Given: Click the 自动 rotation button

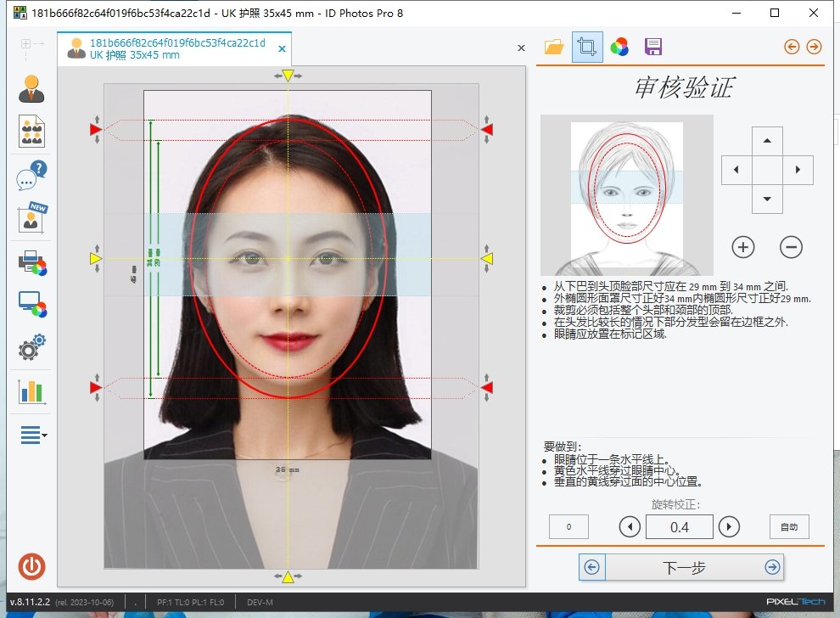Looking at the screenshot, I should tap(788, 527).
